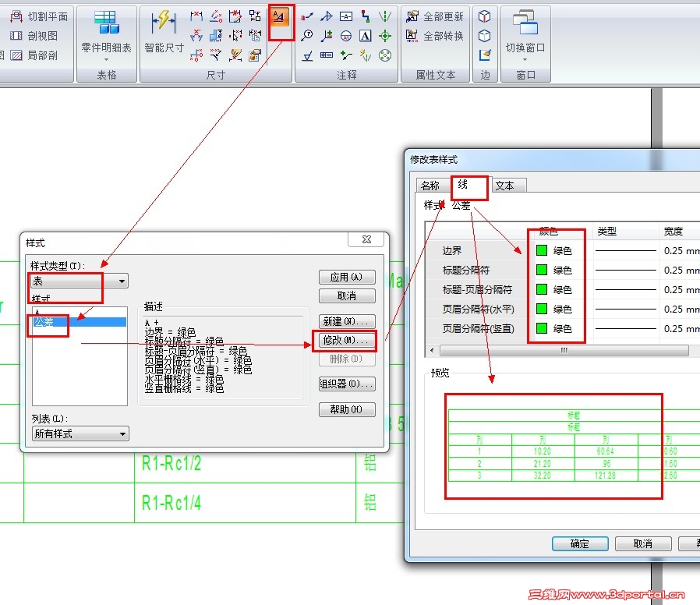Click the bolt hole circle icon
This screenshot has height=605, width=700.
click(385, 55)
